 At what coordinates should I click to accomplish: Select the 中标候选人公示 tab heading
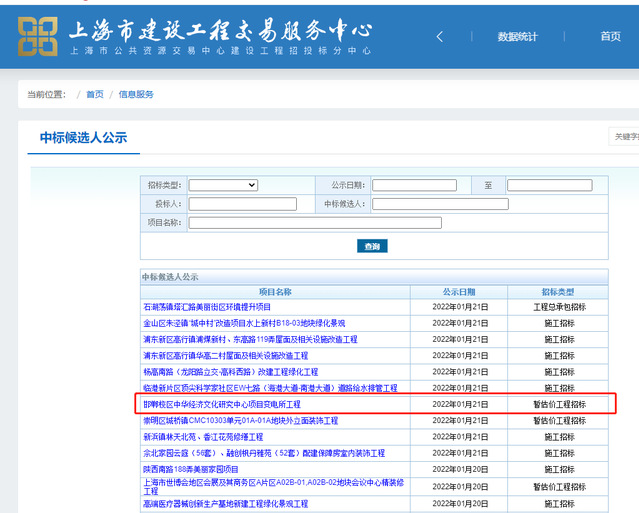(x=83, y=138)
